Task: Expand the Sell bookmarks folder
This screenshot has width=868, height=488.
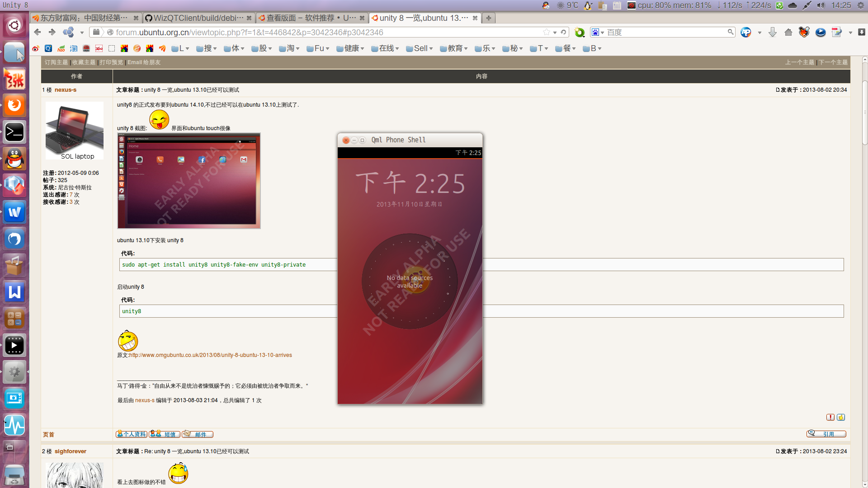Action: tap(420, 48)
